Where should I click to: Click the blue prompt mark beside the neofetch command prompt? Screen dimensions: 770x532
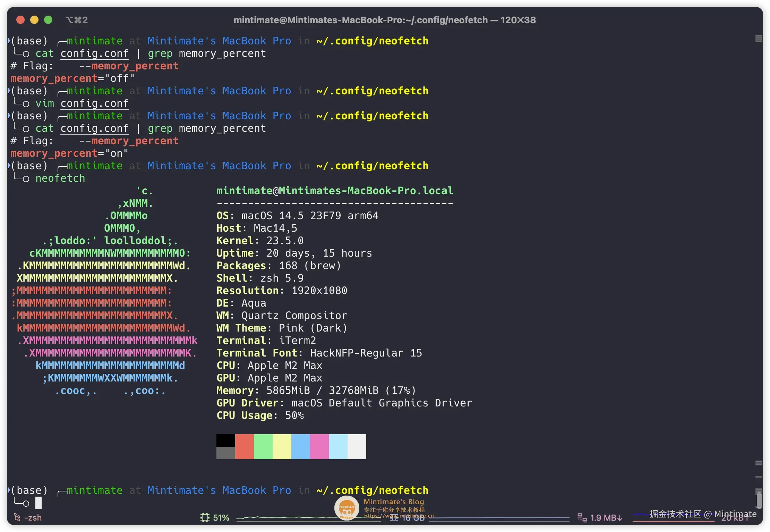[x=9, y=166]
